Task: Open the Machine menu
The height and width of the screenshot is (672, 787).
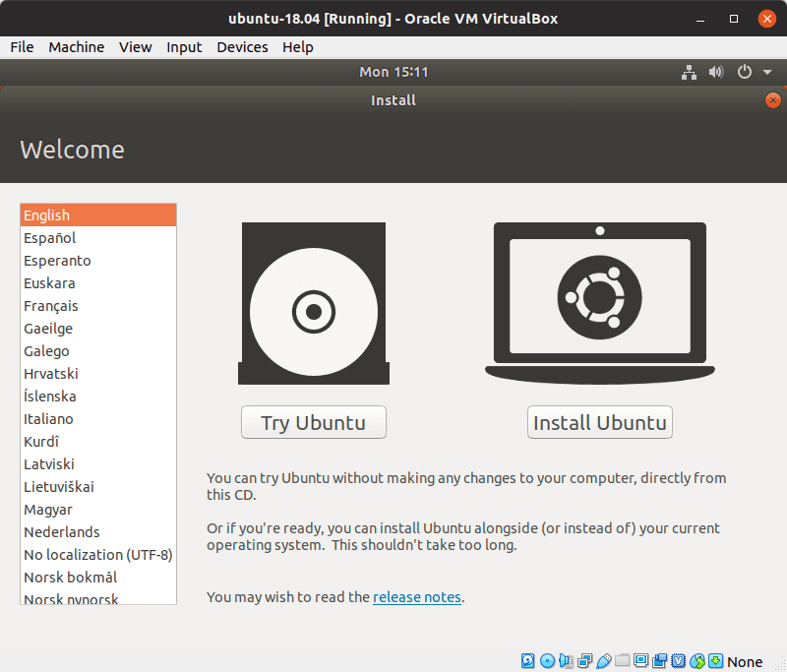Action: (77, 47)
